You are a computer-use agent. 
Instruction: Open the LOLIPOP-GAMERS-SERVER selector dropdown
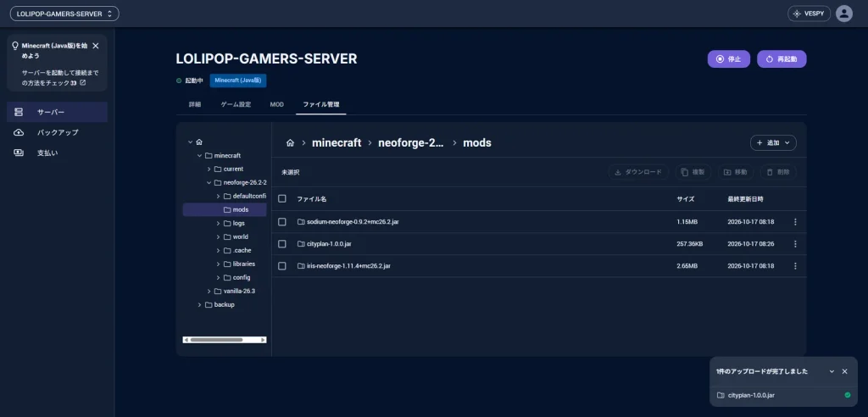pyautogui.click(x=64, y=14)
